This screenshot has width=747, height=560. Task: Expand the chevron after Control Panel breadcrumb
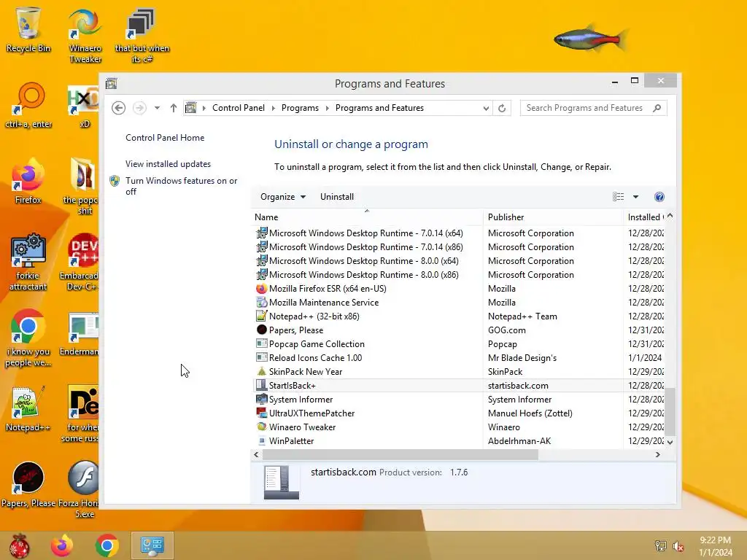click(274, 108)
